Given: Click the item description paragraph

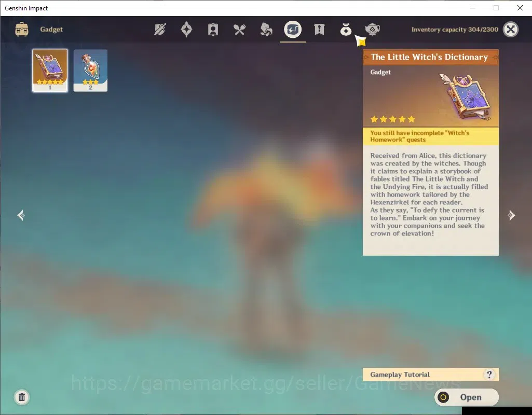Looking at the screenshot, I should (429, 195).
